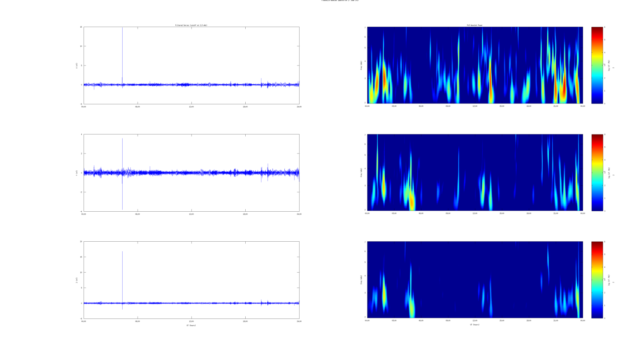644x358 pixels.
Task: Click the bottom spectrogram's color scale bar
Action: 597,280
